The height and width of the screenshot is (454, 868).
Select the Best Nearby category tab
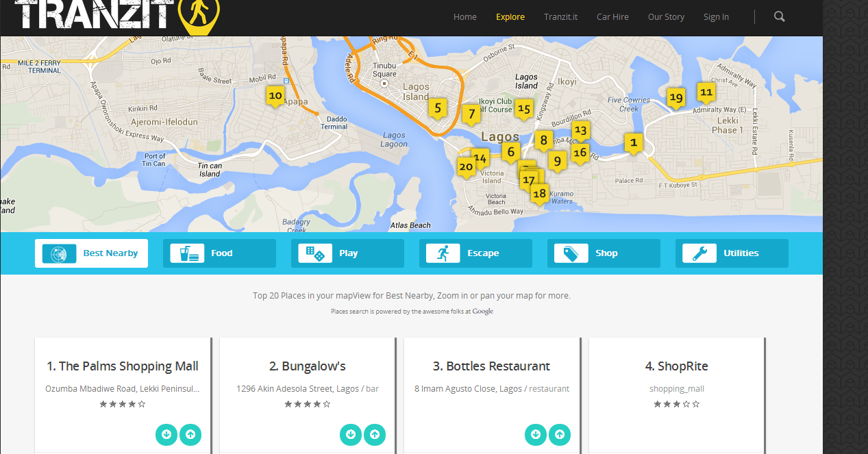91,253
